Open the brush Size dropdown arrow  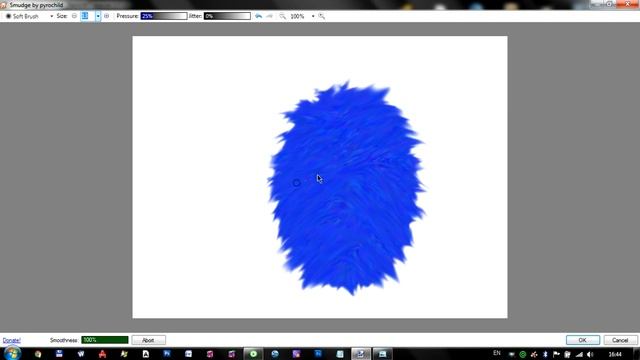[x=98, y=16]
